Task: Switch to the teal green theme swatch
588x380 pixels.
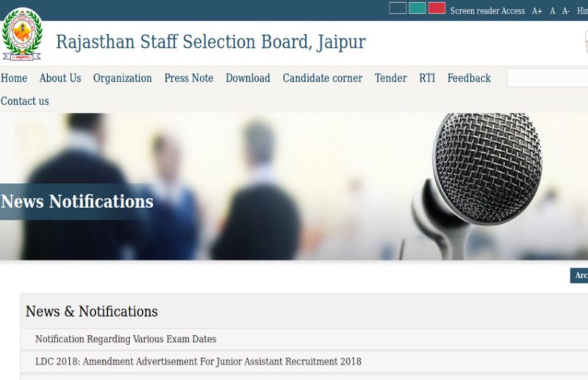Action: pyautogui.click(x=417, y=9)
